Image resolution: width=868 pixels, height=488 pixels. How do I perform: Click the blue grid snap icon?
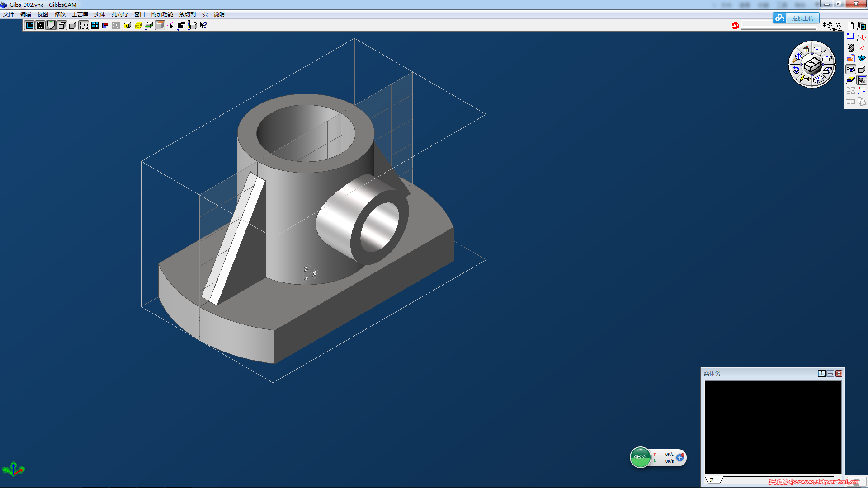94,25
